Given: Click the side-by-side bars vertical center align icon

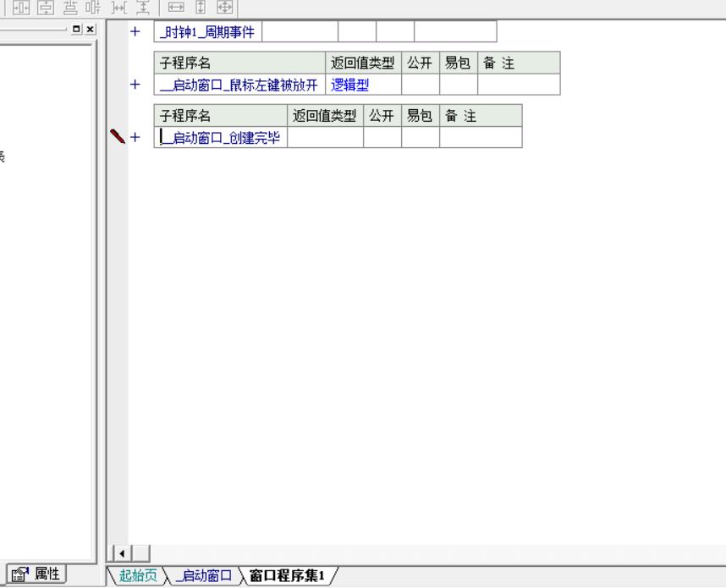Looking at the screenshot, I should point(93,8).
